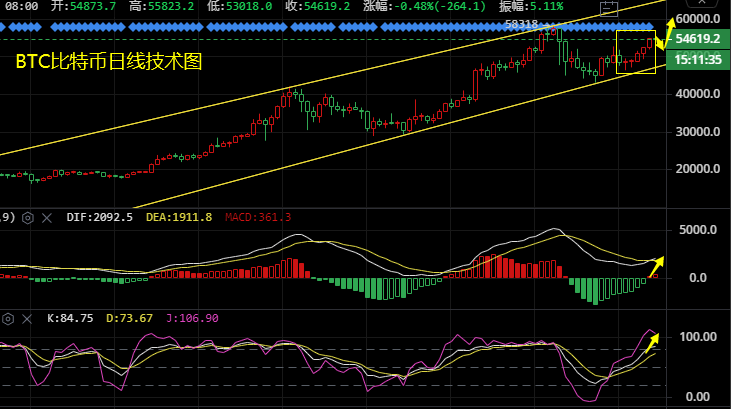Click the 60000.0 price axis label
Image resolution: width=731 pixels, height=409 pixels.
[698, 19]
